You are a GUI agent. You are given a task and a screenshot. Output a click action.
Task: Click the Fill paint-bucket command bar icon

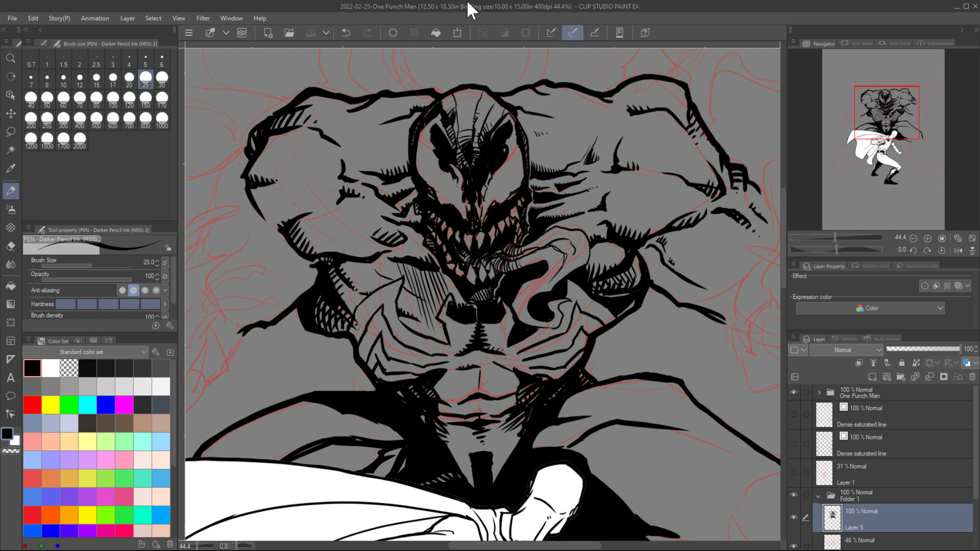point(436,32)
